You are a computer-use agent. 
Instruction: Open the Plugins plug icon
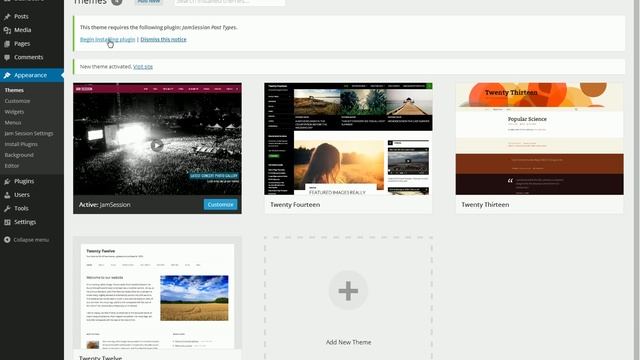click(x=7, y=181)
